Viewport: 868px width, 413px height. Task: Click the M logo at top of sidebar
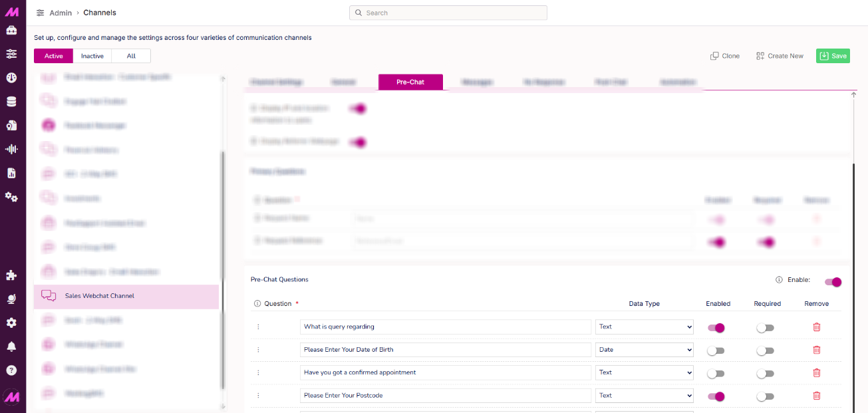[11, 11]
